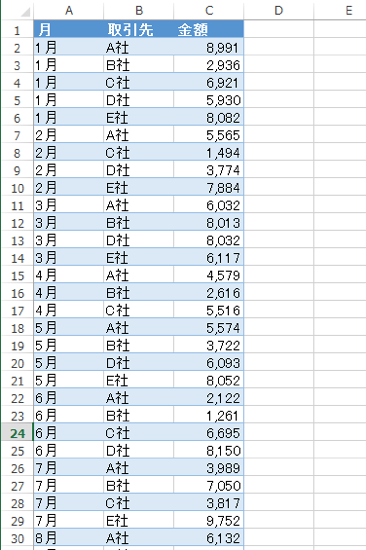
Task: Click C社 in row 17
Action: click(139, 310)
